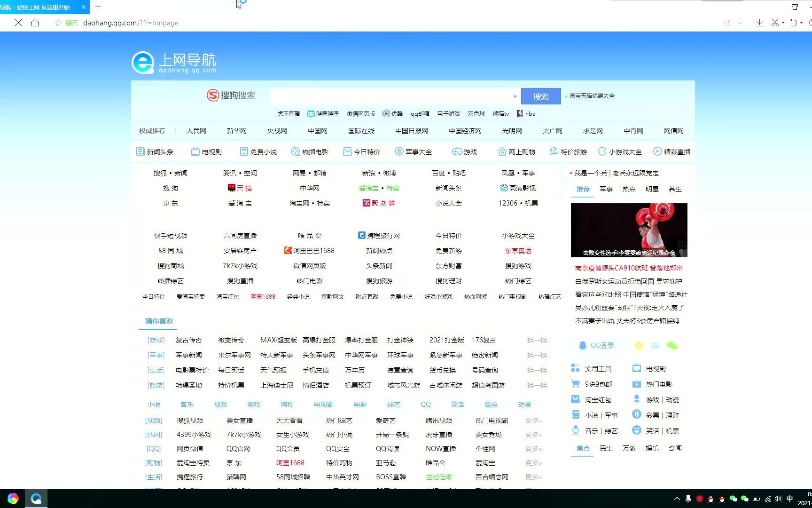Open 新闻头条 category icon
This screenshot has height=508, width=812.
tap(140, 151)
